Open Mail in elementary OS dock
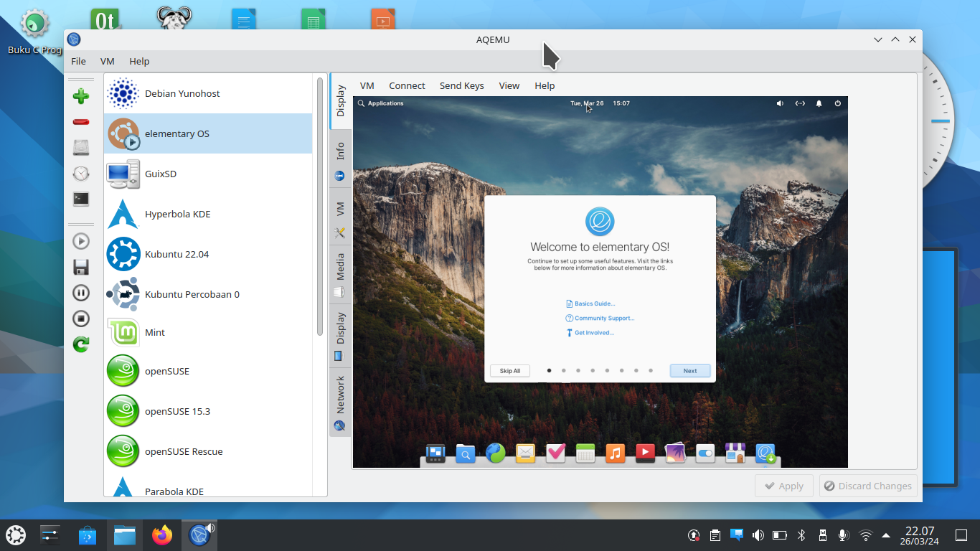This screenshot has width=980, height=551. point(526,453)
